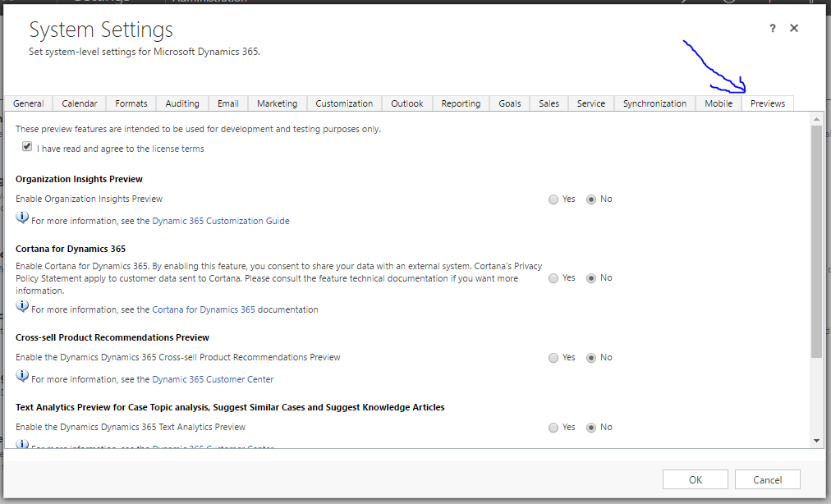
Task: Go to the Customization tab
Action: click(345, 103)
